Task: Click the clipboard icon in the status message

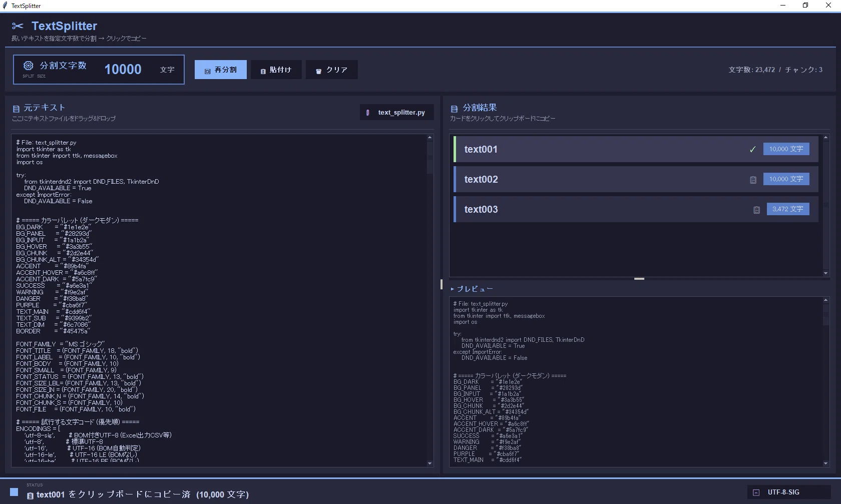Action: tap(30, 495)
